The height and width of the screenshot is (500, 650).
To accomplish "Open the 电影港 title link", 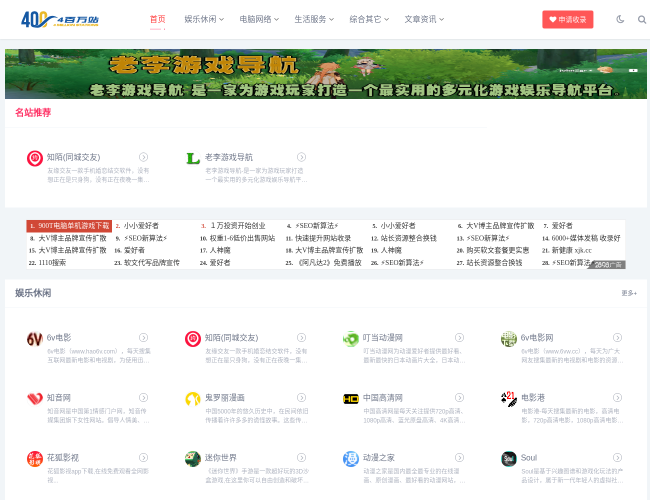I will (533, 398).
